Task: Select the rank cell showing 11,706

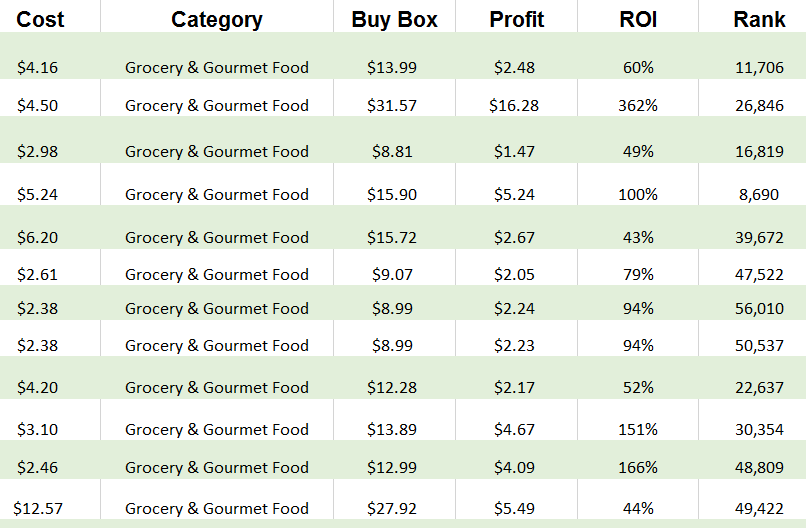Action: point(759,68)
